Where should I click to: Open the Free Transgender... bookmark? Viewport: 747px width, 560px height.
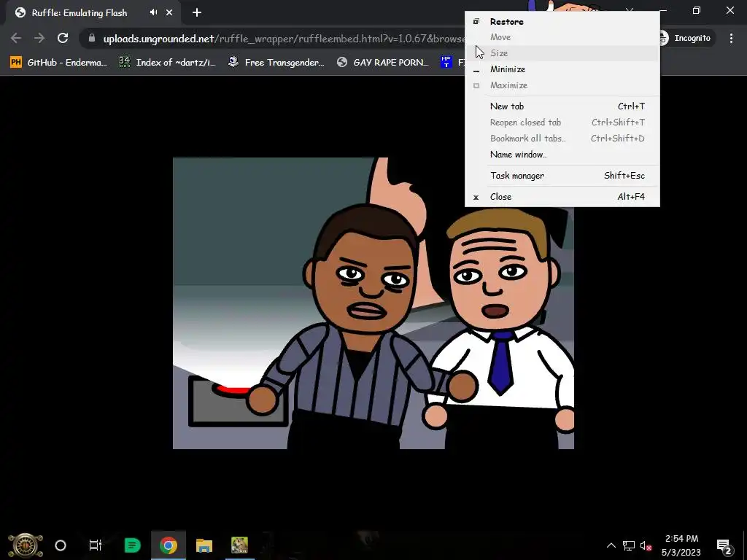276,63
